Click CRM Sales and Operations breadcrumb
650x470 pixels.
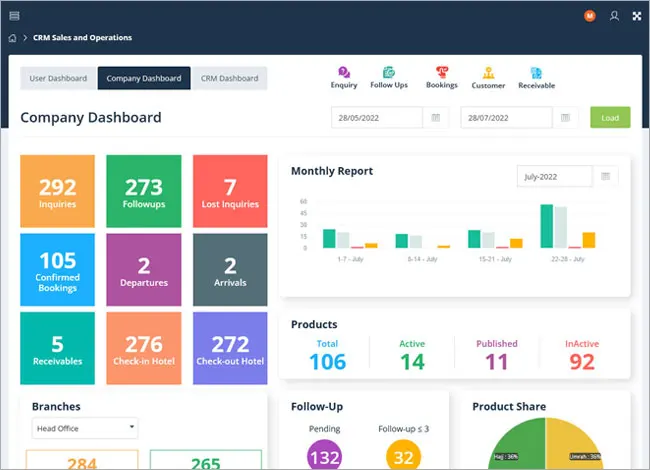[82, 38]
